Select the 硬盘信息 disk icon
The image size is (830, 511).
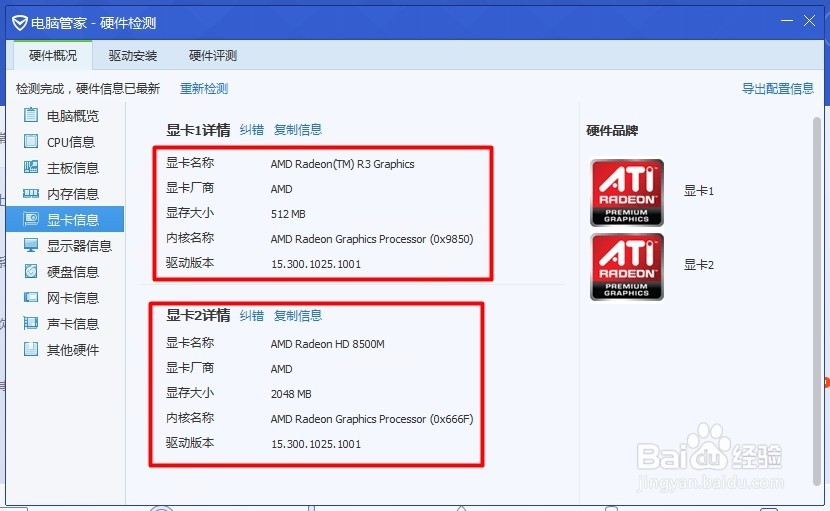coord(31,271)
